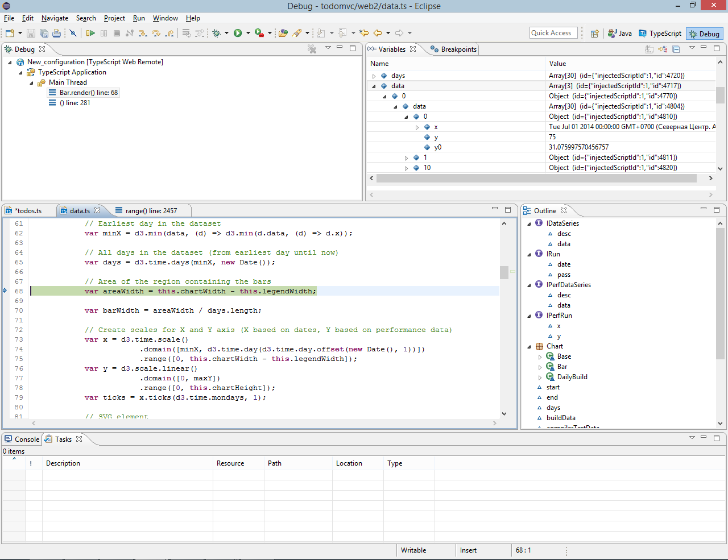Screen dimensions: 728x560
Task: Click the Step Return icon
Action: coord(169,33)
